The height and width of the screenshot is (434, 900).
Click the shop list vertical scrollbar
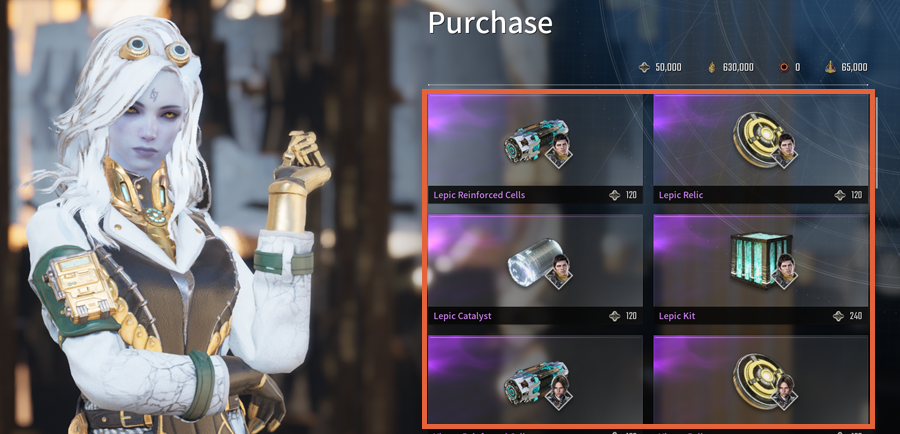coord(876,141)
